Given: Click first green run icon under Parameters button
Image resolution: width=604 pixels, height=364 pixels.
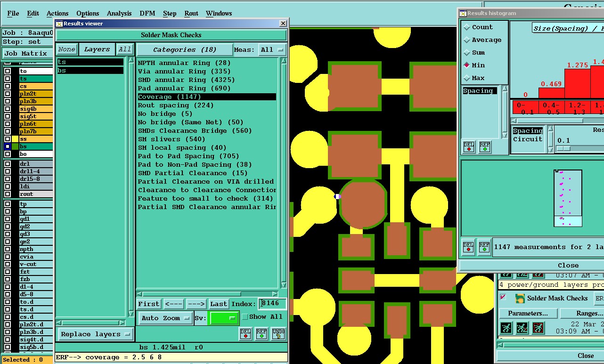Looking at the screenshot, I should pyautogui.click(x=506, y=328).
